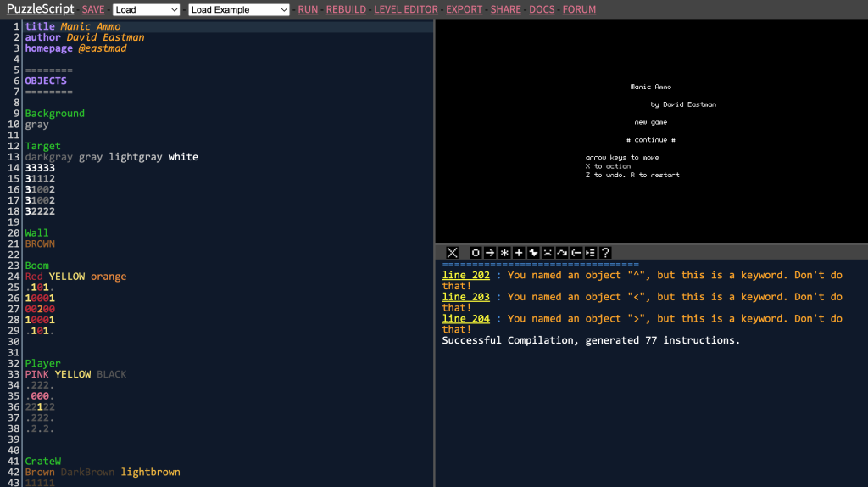
Task: Click the plus icon in console toolbar
Action: point(519,253)
